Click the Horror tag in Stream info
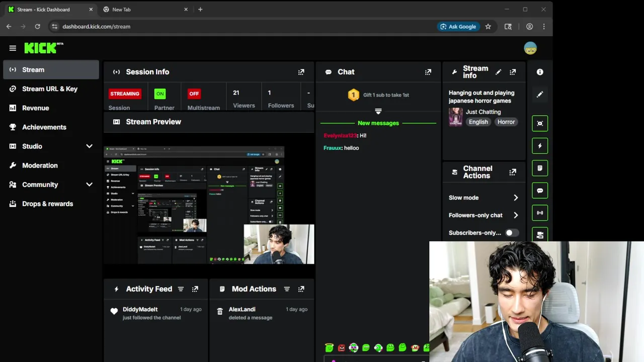The height and width of the screenshot is (362, 644). coord(506,122)
